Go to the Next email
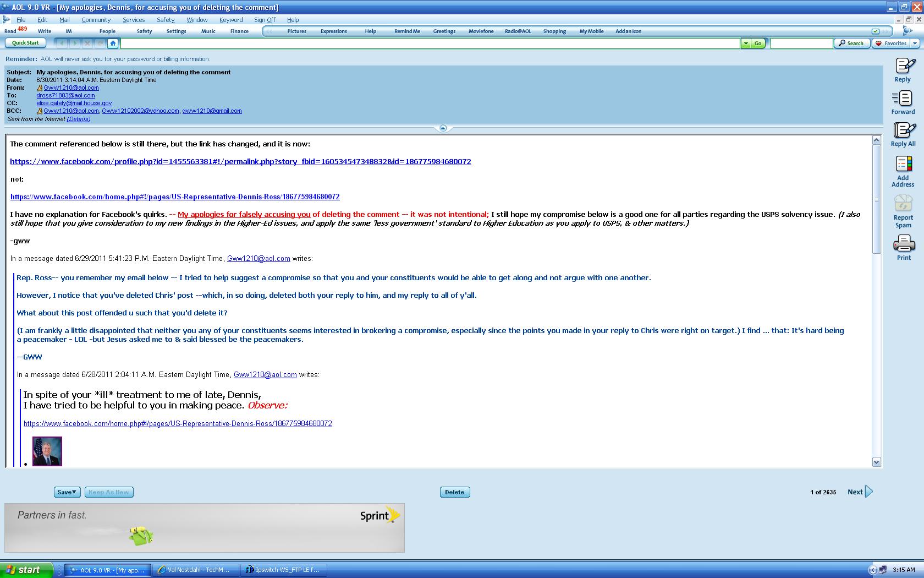This screenshot has height=578, width=924. click(860, 492)
